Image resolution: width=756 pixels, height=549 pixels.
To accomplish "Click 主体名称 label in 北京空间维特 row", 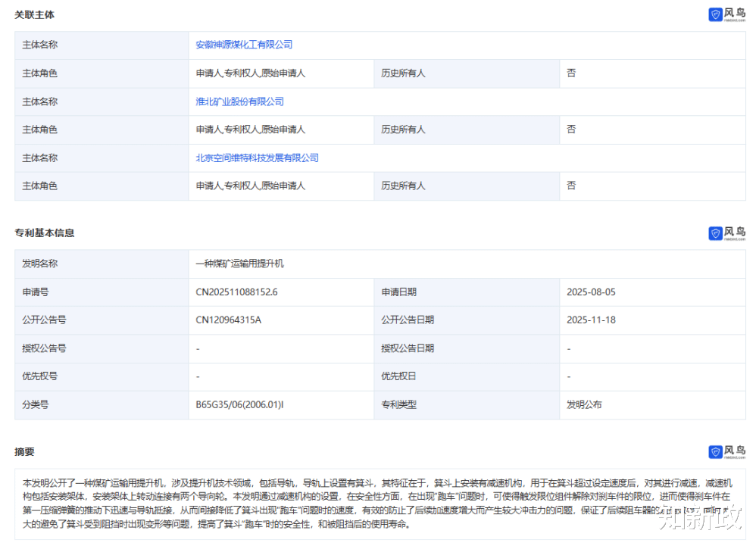I will tap(39, 158).
